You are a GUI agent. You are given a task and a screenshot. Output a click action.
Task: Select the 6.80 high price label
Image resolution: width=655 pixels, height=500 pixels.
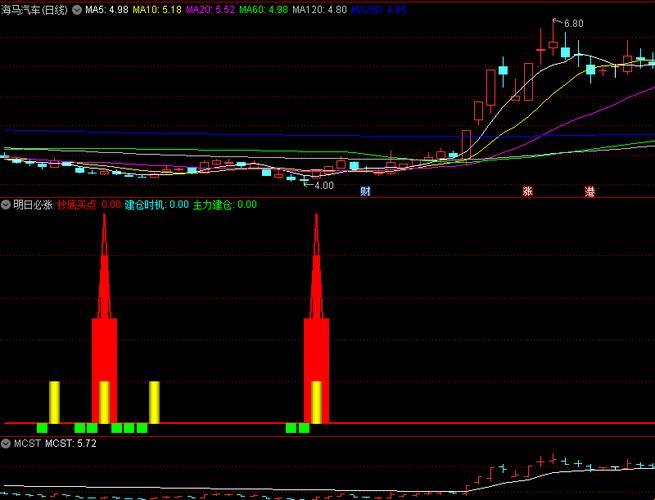[x=573, y=23]
